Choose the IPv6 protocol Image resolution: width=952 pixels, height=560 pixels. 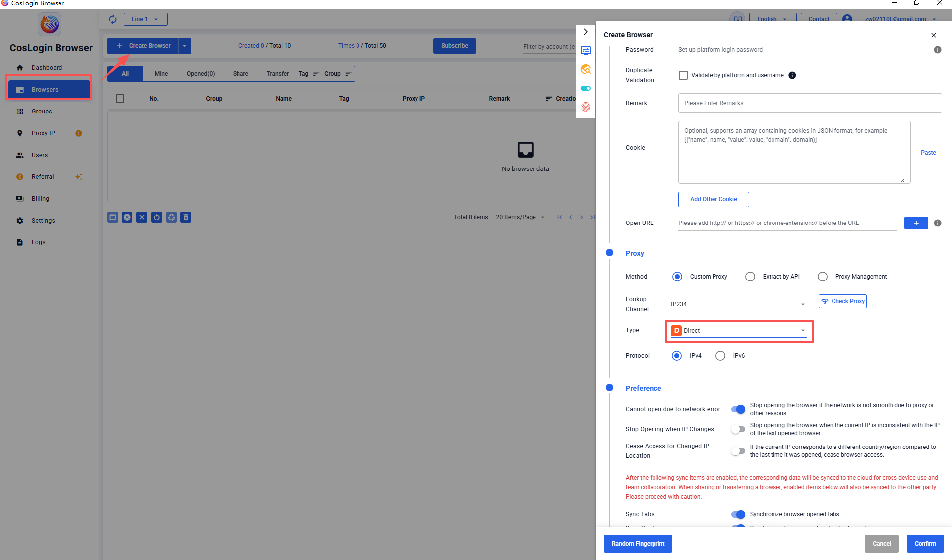coord(720,356)
